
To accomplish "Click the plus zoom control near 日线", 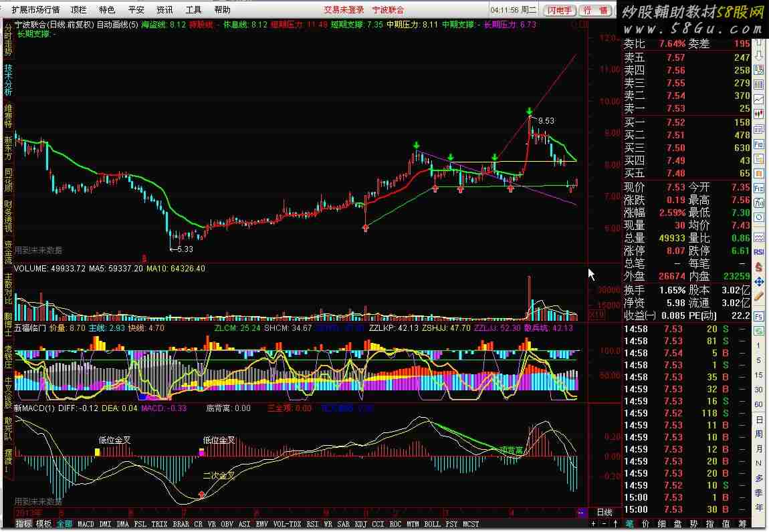I will click(x=594, y=524).
